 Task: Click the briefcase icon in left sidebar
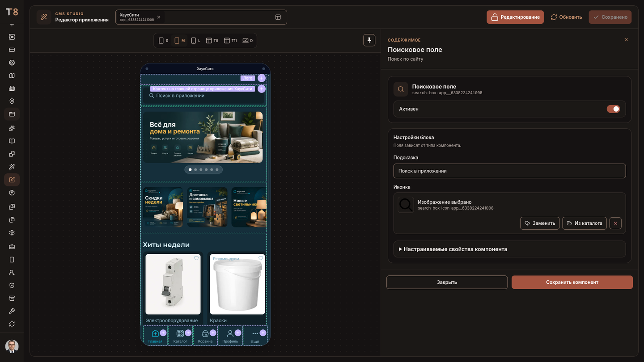(12, 246)
